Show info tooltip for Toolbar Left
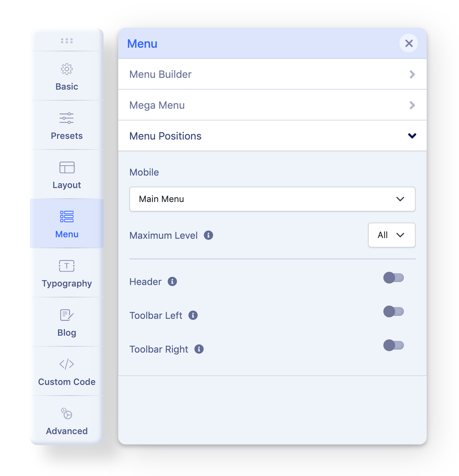The height and width of the screenshot is (476, 459). (193, 315)
